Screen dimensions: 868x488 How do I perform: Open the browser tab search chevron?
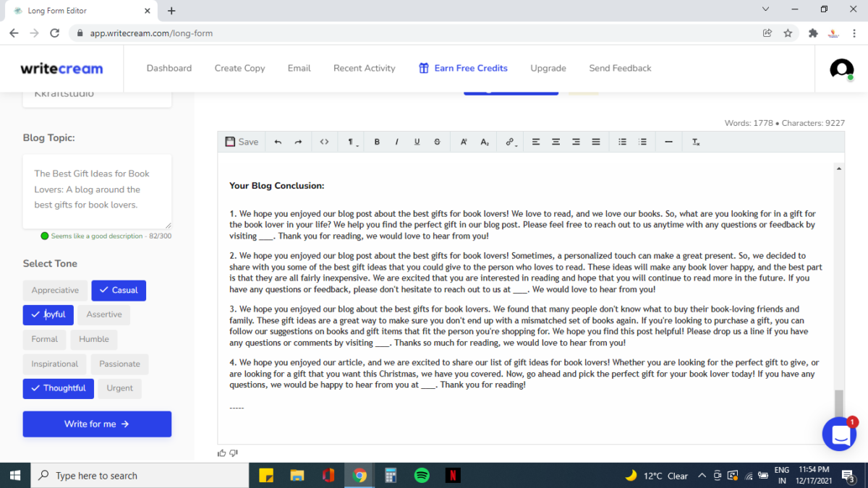[765, 10]
